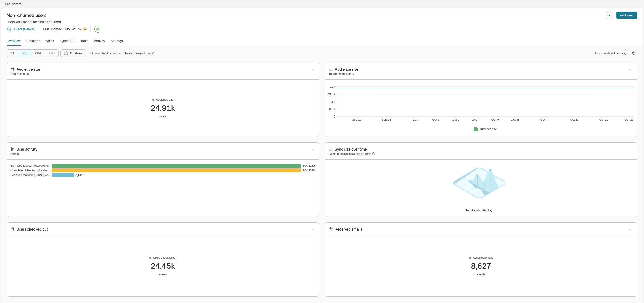Screen dimensions: 644x303
Task: Click the hashtag icon on Users checked out card
Action: coord(13,229)
